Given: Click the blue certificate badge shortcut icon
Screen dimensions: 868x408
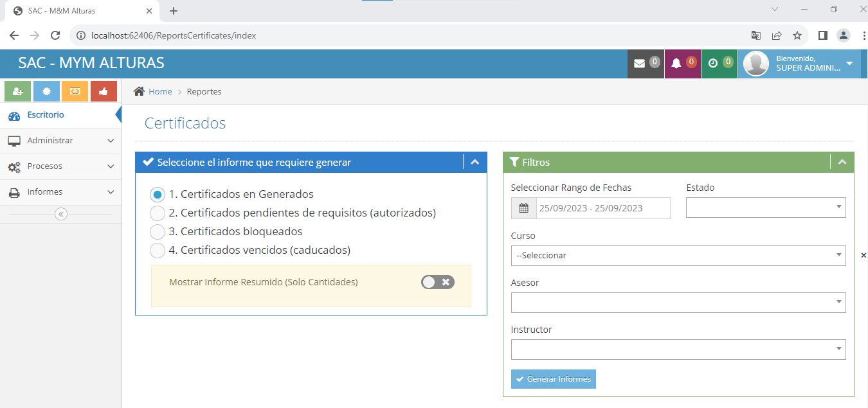Looking at the screenshot, I should point(46,91).
